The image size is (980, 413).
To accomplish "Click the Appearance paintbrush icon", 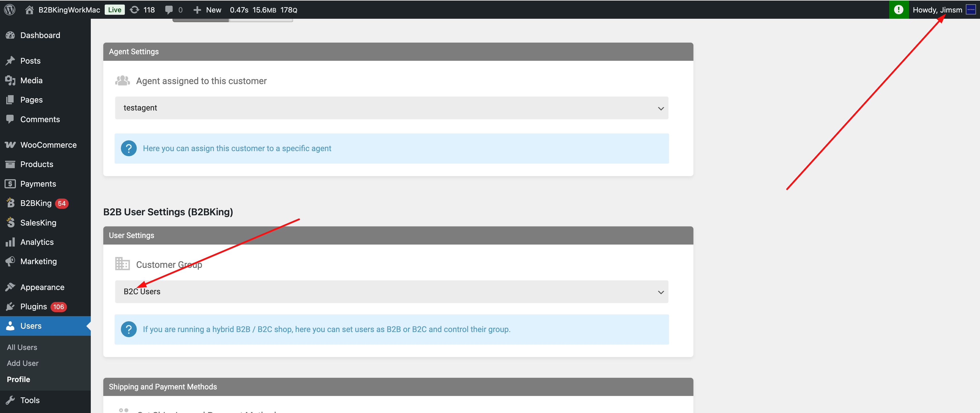I will tap(10, 287).
